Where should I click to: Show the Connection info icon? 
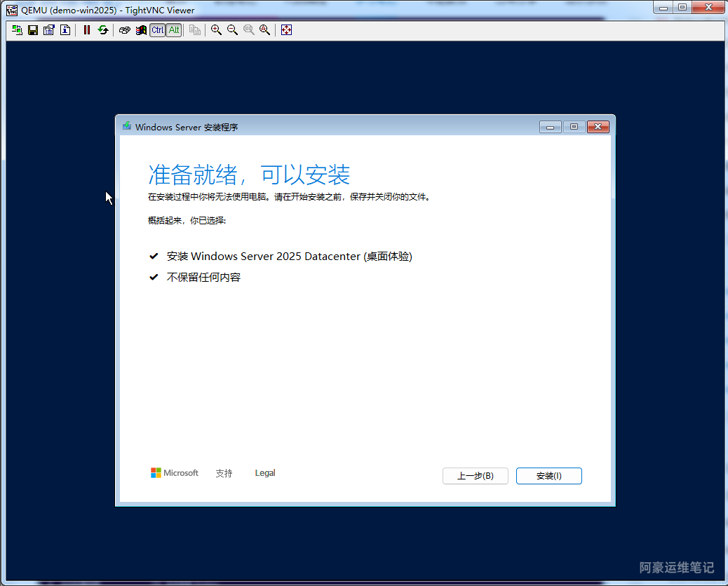click(65, 30)
